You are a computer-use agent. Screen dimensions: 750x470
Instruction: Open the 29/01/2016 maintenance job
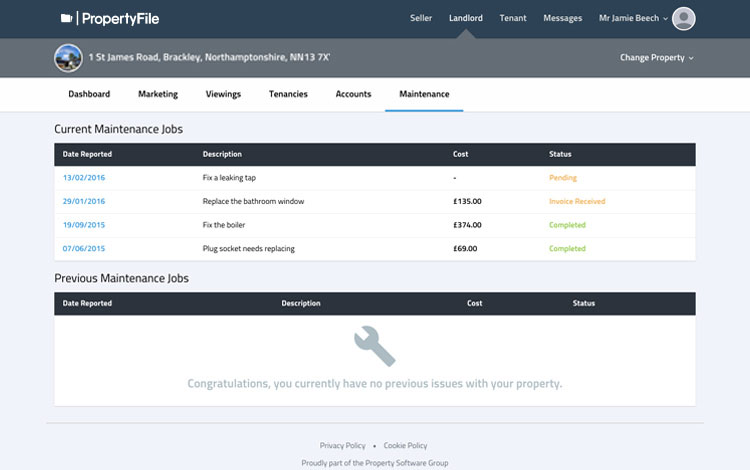(84, 201)
